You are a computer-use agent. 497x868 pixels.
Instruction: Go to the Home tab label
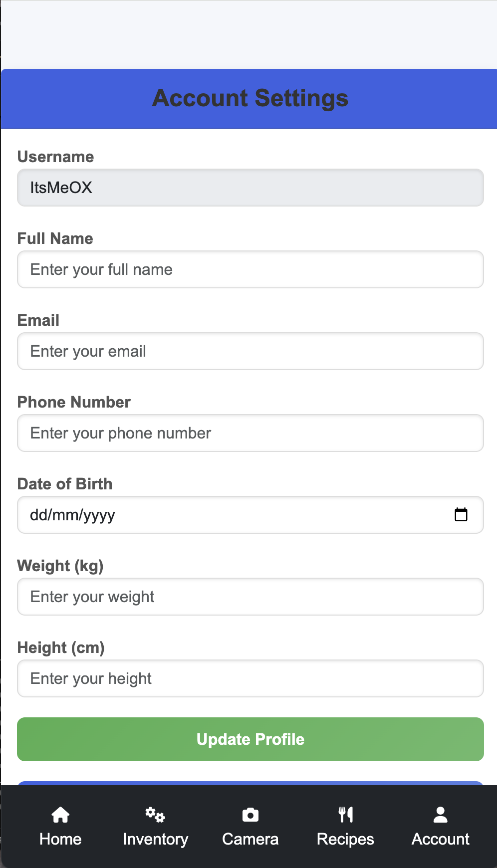tap(60, 839)
